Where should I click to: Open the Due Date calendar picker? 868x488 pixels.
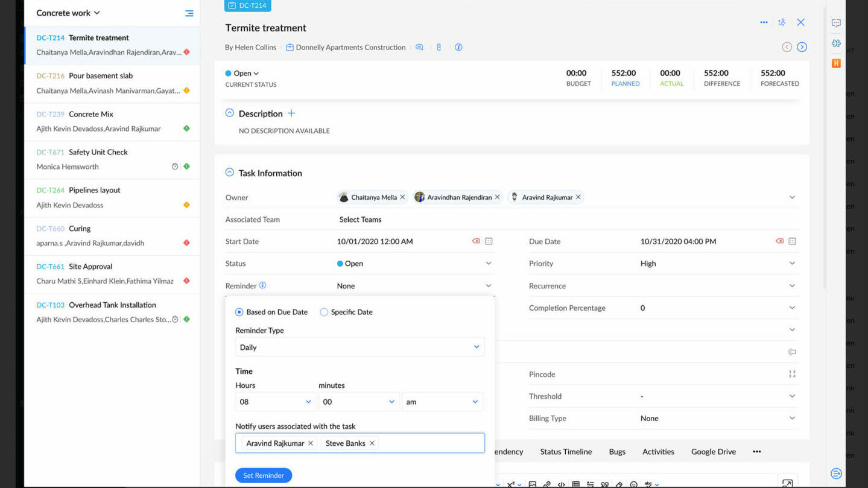click(792, 241)
